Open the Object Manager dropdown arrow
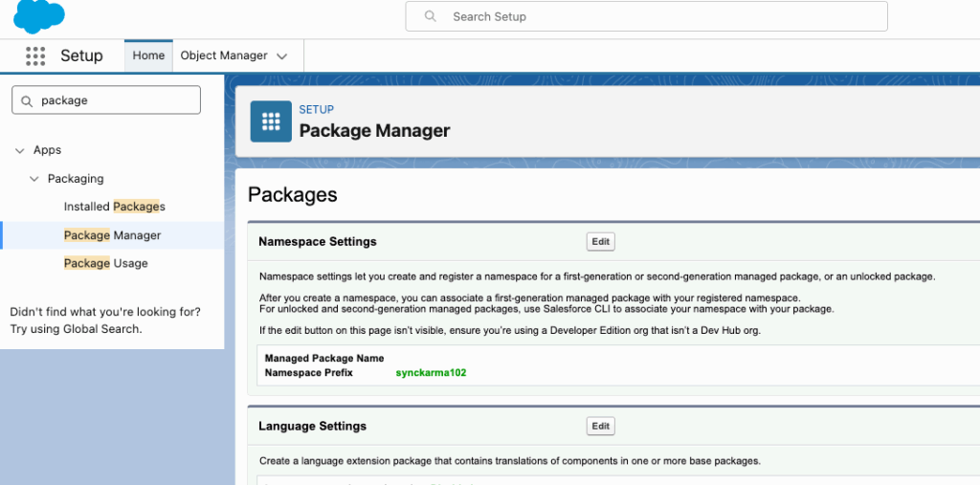Viewport: 980px width, 485px height. pyautogui.click(x=282, y=56)
